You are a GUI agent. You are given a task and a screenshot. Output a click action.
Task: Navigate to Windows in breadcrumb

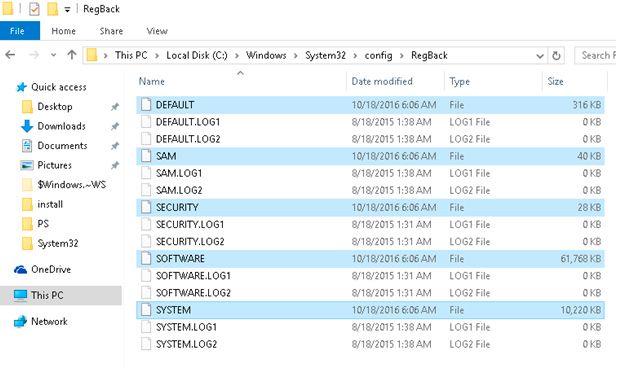coord(266,55)
